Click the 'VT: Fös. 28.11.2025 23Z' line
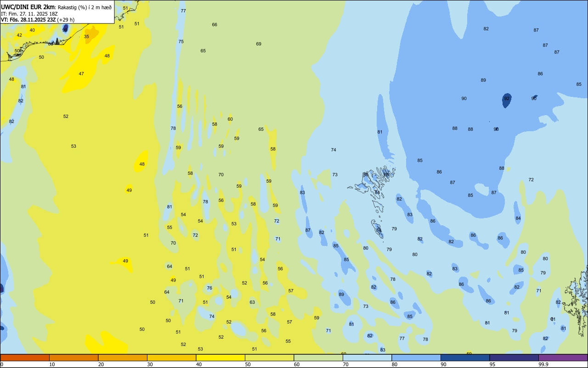This screenshot has width=588, height=368. coord(28,20)
